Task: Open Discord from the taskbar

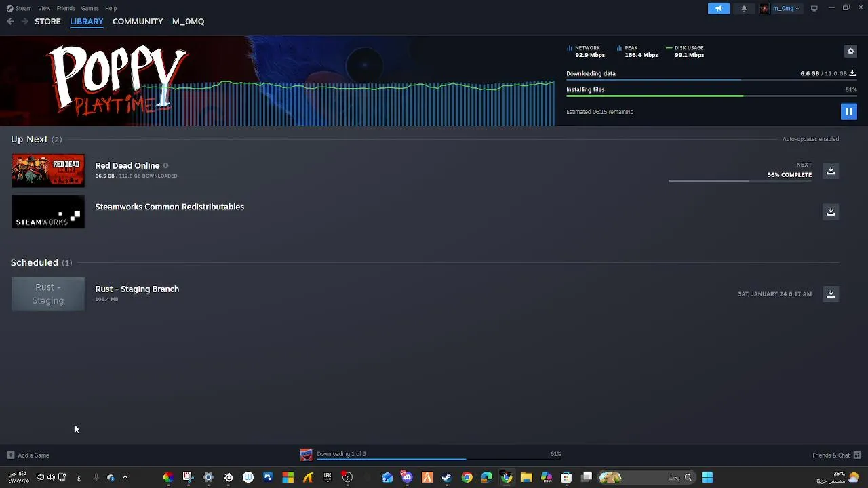Action: 407,478
